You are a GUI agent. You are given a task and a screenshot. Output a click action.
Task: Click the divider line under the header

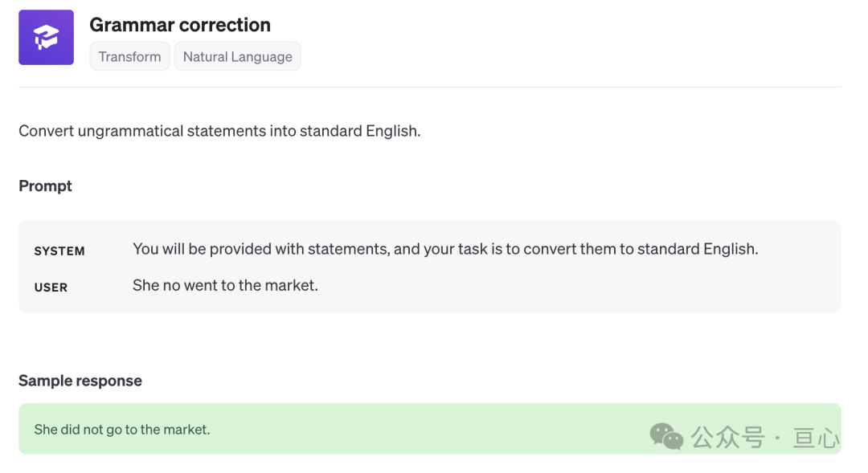429,87
